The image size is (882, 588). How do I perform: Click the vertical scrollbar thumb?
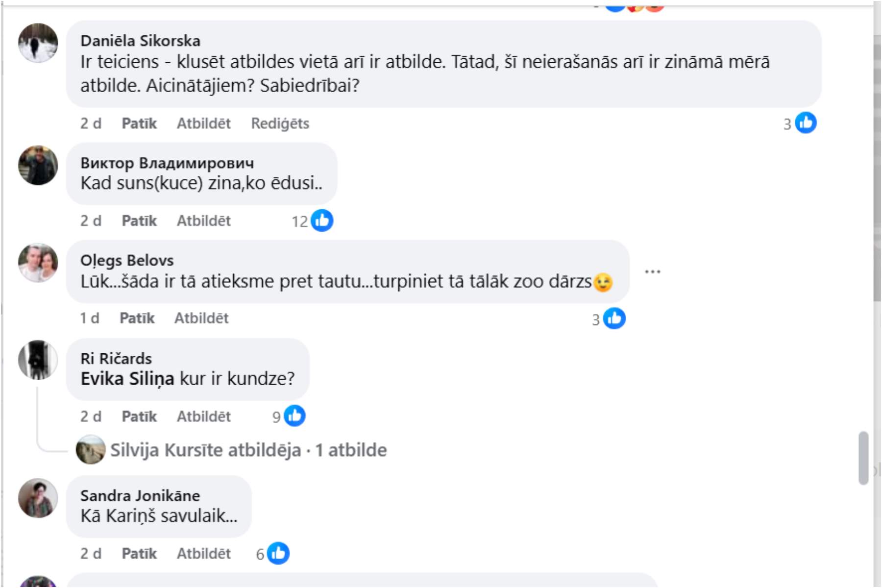(x=863, y=458)
